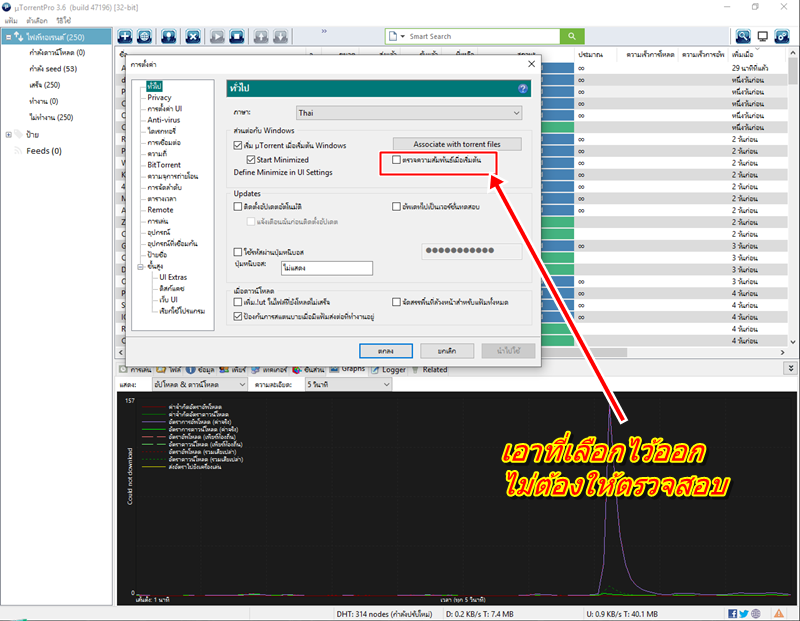Select BitTorrent in the settings tree
Screen dimensions: 800x621
[x=164, y=165]
